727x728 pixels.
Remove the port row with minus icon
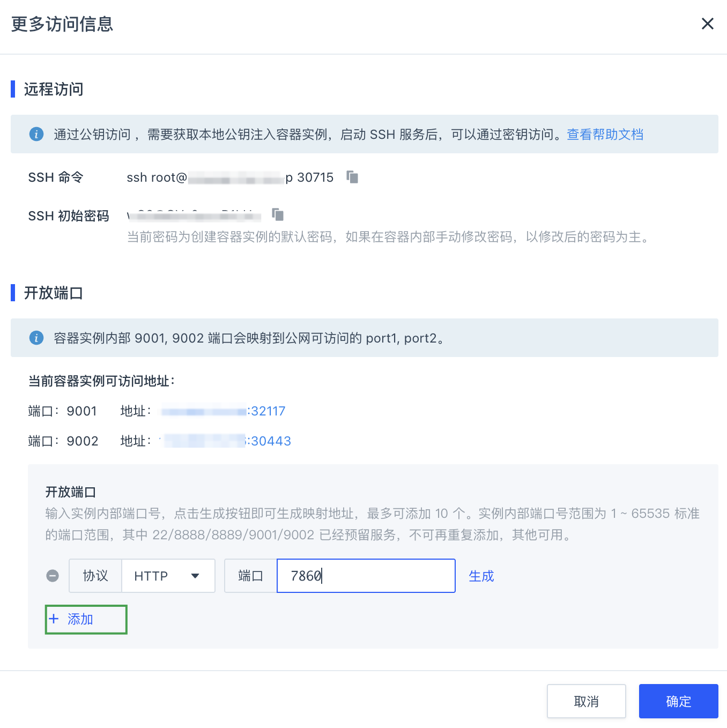pyautogui.click(x=53, y=576)
